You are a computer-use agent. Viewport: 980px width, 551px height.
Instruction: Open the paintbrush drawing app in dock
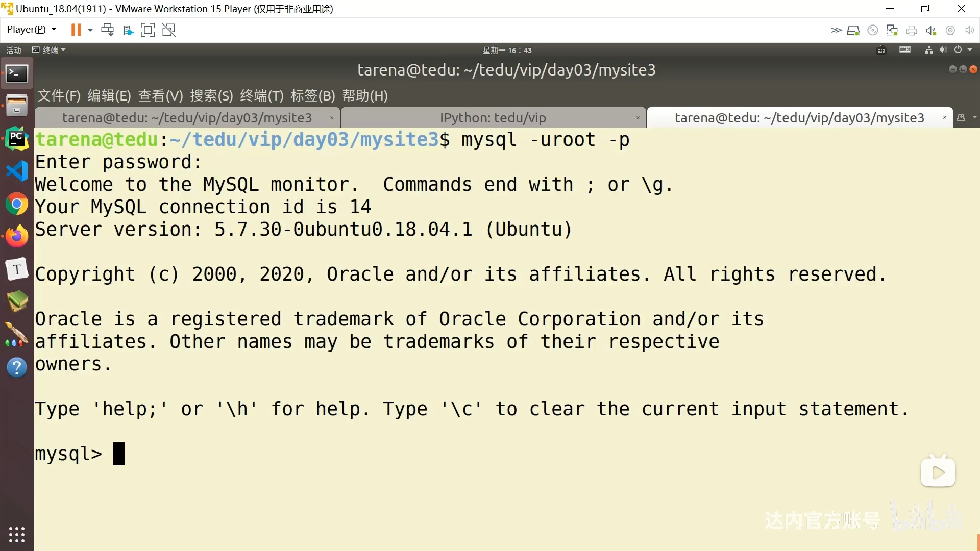point(17,335)
